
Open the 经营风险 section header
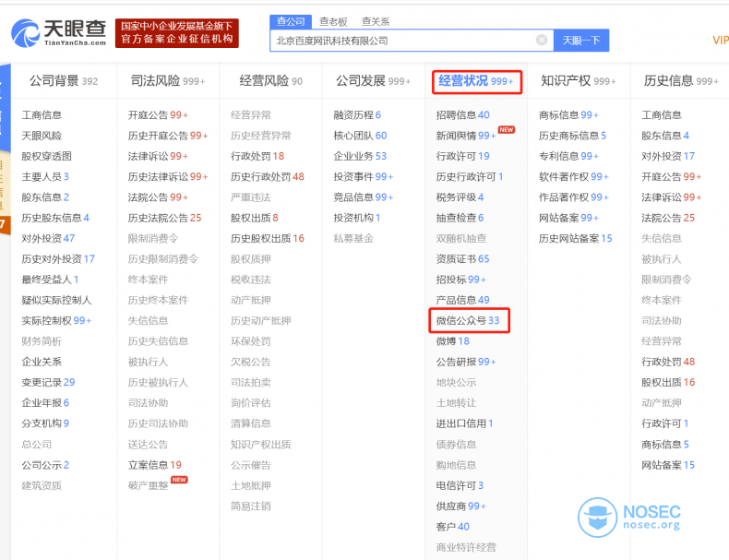coord(271,81)
